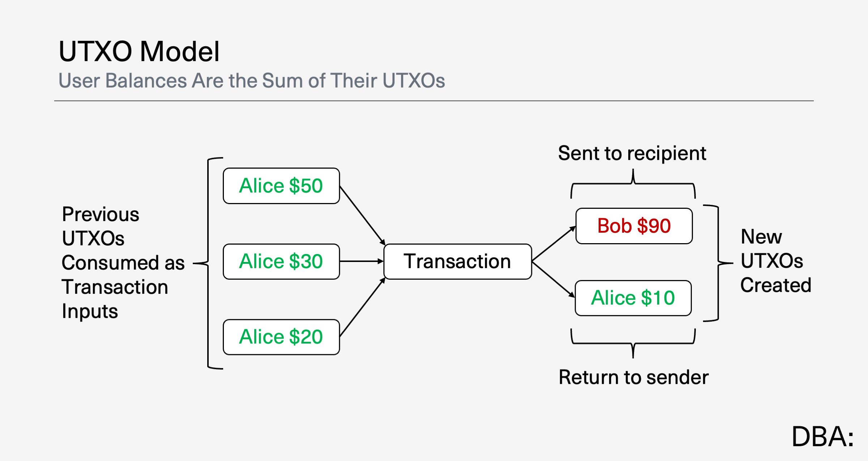868x461 pixels.
Task: Click arrow from Alice $50 to Transaction
Action: (x=362, y=216)
